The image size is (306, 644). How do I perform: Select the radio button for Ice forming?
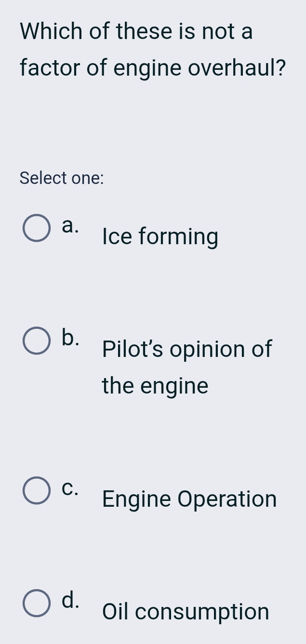pos(37,229)
